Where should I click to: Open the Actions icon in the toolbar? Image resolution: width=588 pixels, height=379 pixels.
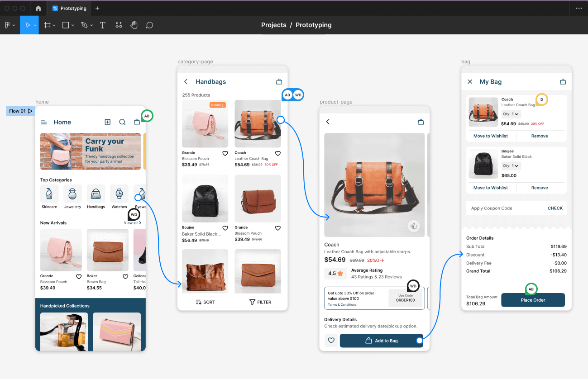click(x=119, y=25)
